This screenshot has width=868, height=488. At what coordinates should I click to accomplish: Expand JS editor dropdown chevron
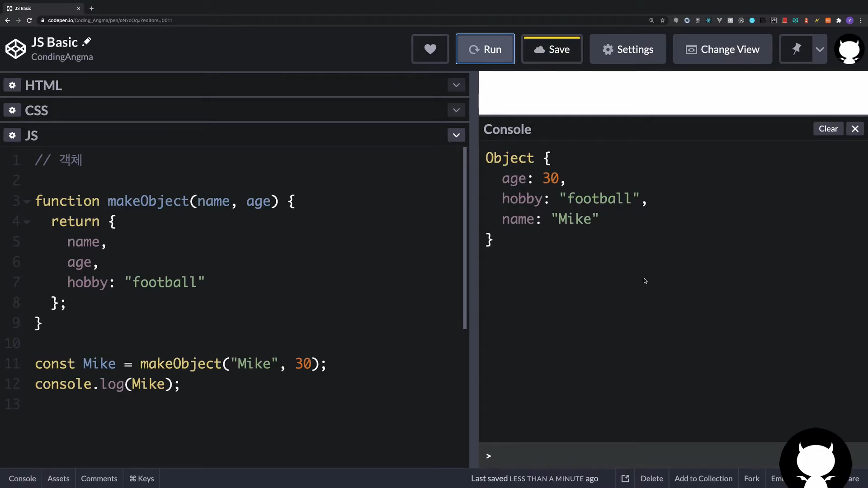pos(456,135)
